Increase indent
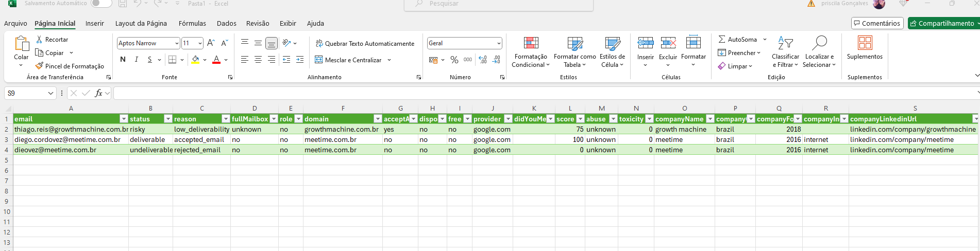This screenshot has height=251, width=980. [x=300, y=60]
